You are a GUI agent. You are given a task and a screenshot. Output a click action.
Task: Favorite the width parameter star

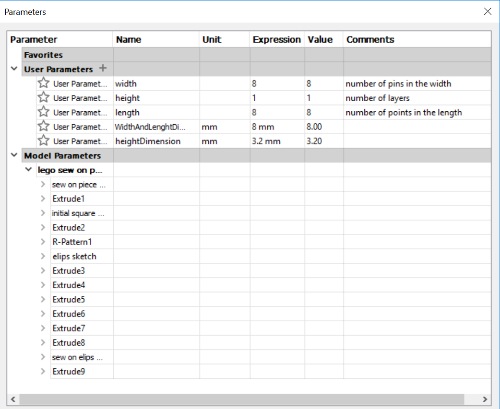(43, 83)
